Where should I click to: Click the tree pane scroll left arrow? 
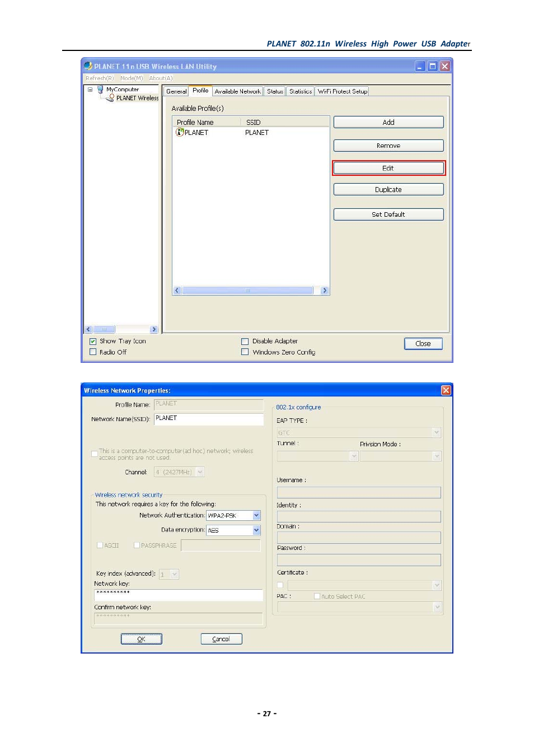(88, 329)
